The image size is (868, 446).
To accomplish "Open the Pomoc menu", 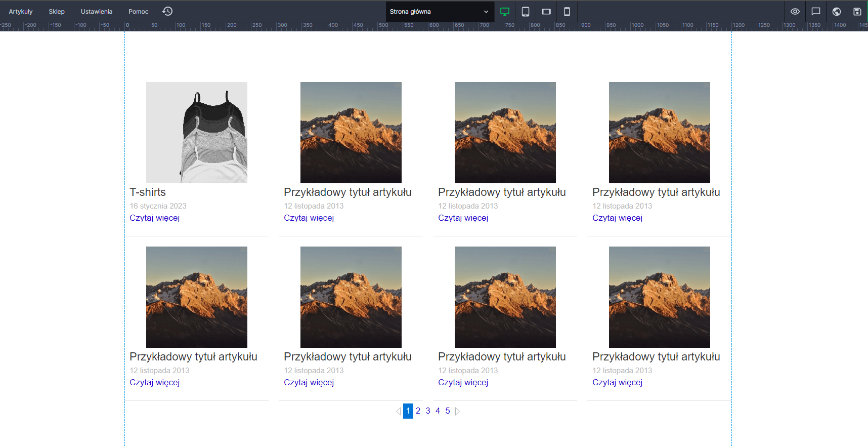I will [x=139, y=12].
